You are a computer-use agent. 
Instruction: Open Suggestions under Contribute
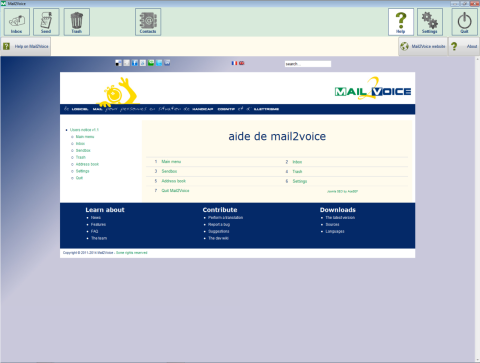coord(219,231)
